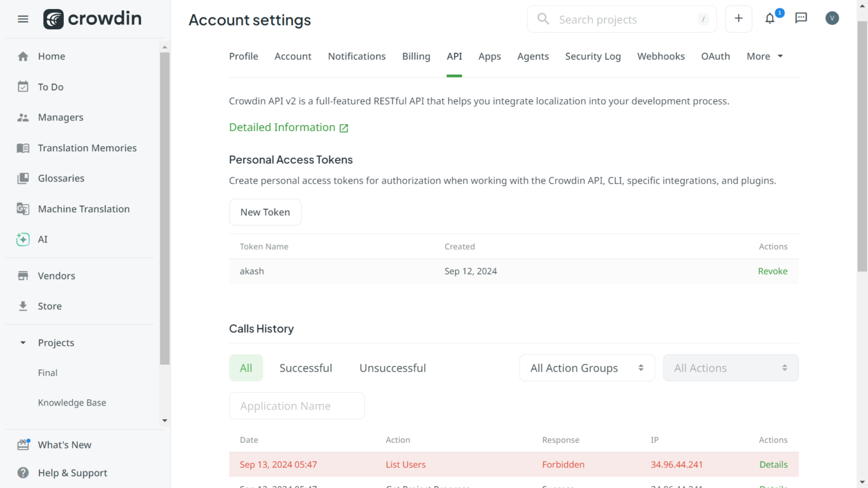Open the user avatar menu
This screenshot has width=868, height=488.
click(832, 19)
